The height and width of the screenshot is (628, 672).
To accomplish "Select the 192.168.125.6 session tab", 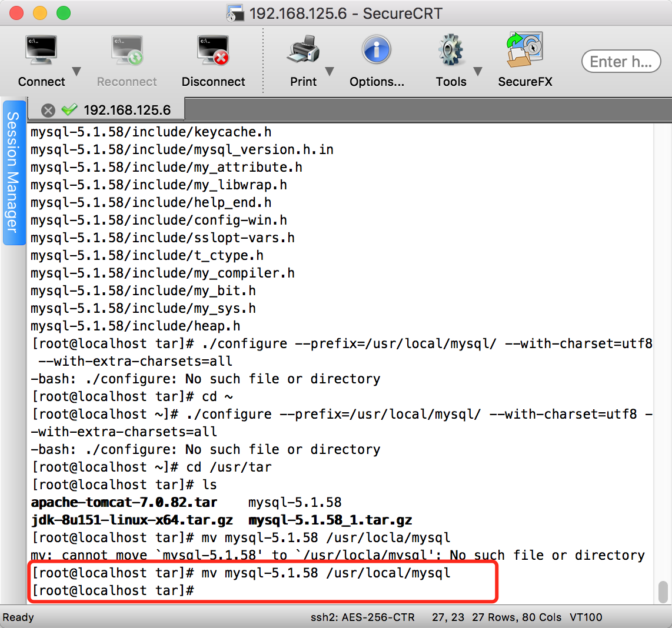I will [x=107, y=109].
